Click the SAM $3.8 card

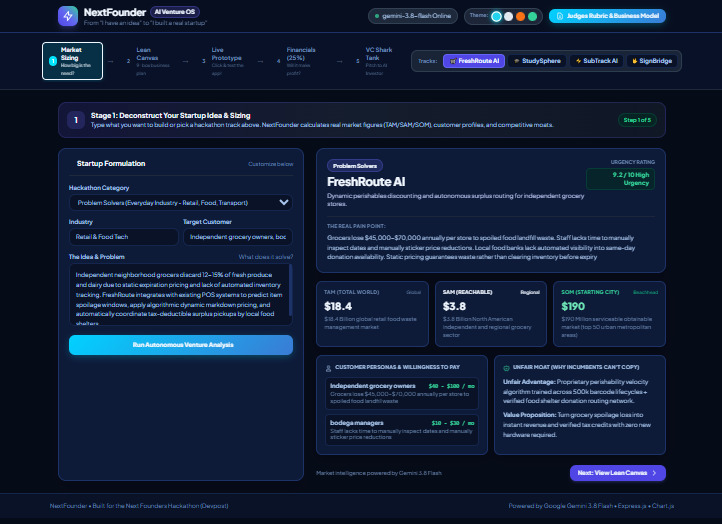pyautogui.click(x=491, y=314)
